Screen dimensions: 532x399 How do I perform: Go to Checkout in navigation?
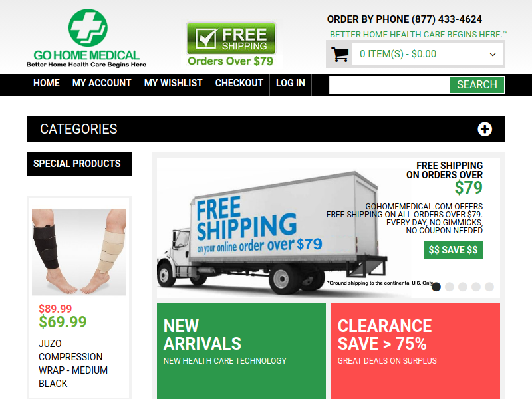pyautogui.click(x=239, y=83)
